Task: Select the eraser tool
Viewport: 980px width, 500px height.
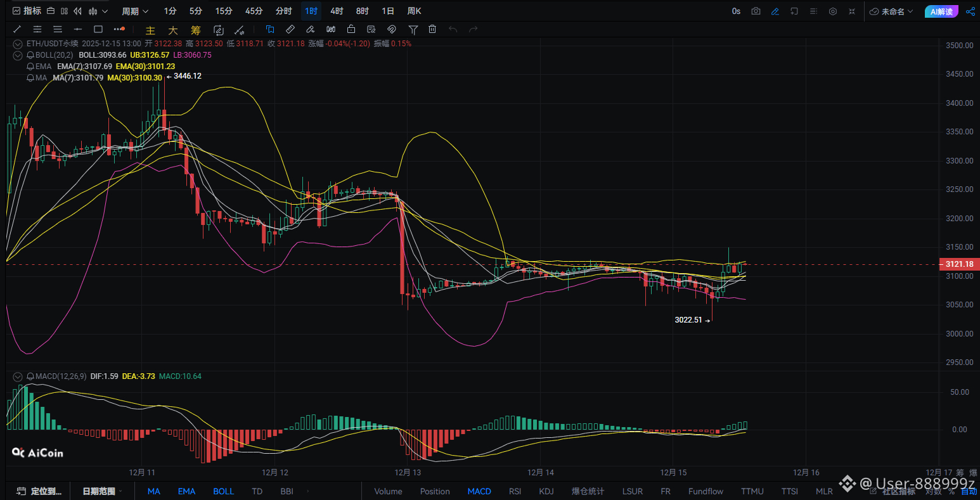Action: click(310, 29)
